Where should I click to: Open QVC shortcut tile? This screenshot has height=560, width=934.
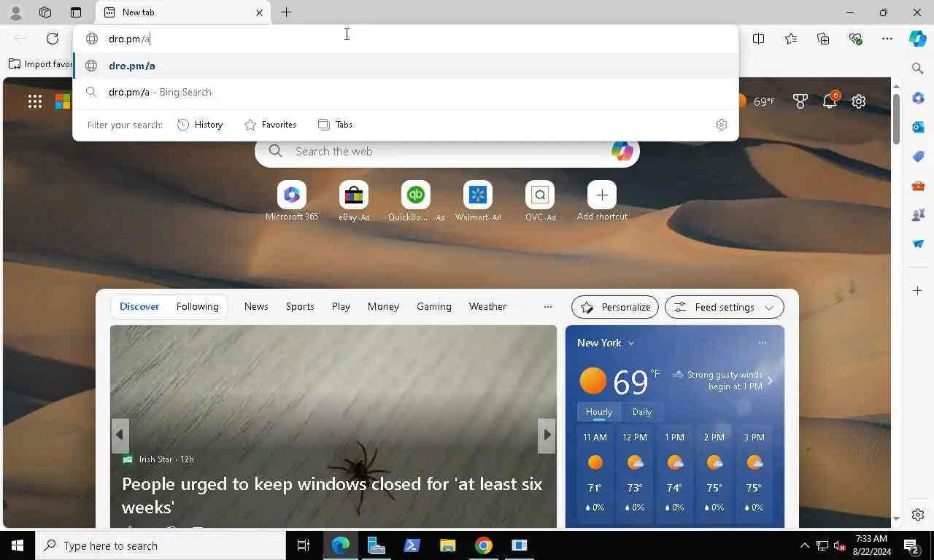(x=540, y=201)
